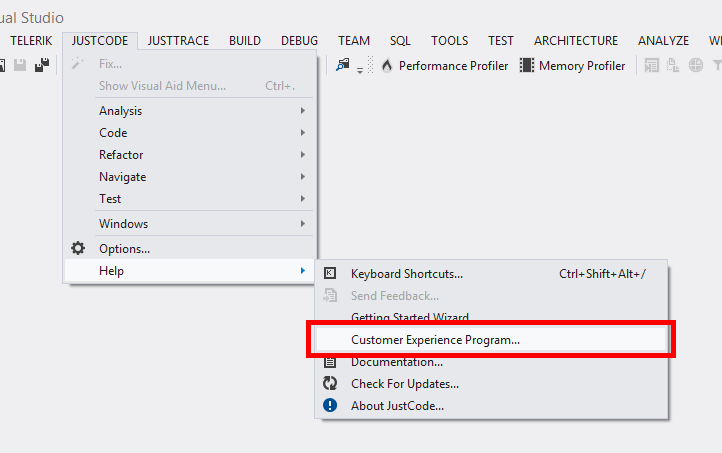This screenshot has width=722, height=453.
Task: Click the Windows submenu arrow
Action: 303,224
